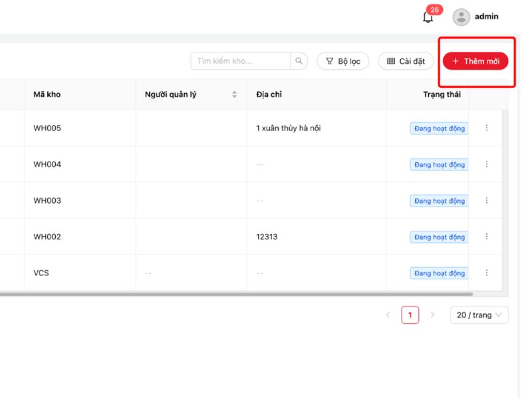
Task: Click the admin user avatar icon
Action: 461,17
